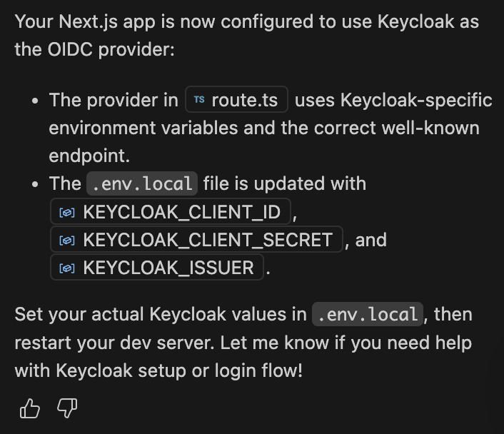Click the "restart your dev server" text
The image size is (504, 434).
pyautogui.click(x=114, y=343)
